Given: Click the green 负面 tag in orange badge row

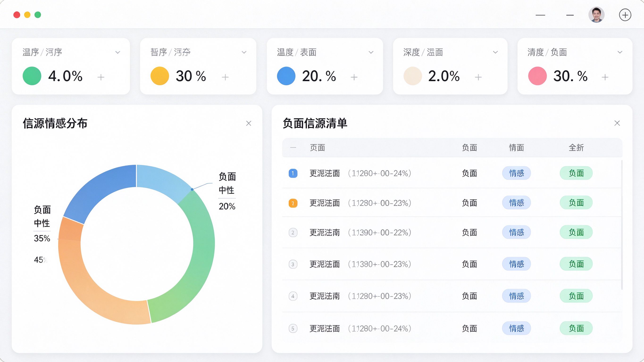Looking at the screenshot, I should click(576, 202).
